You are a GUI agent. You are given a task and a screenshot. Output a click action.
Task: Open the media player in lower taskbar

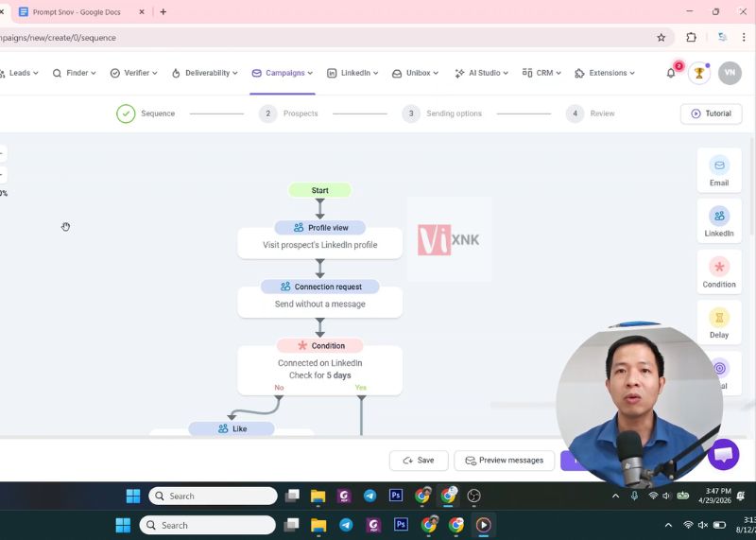483,525
